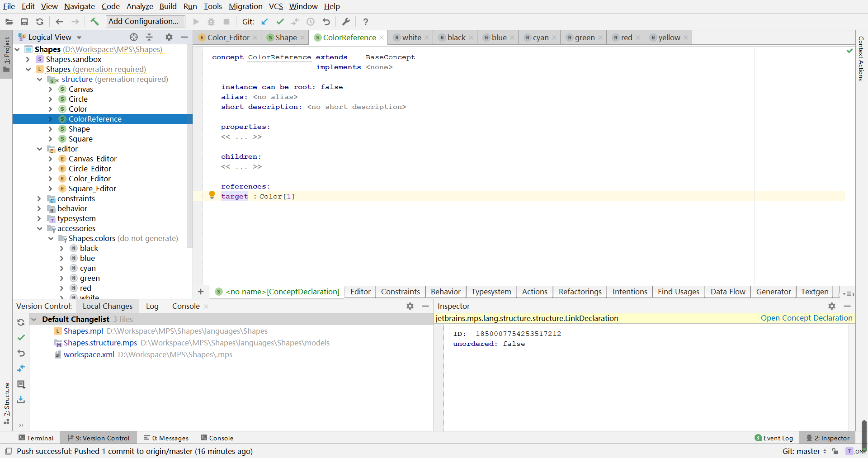Switch to the Typesystem aspect tab
Image resolution: width=868 pixels, height=458 pixels.
click(491, 292)
